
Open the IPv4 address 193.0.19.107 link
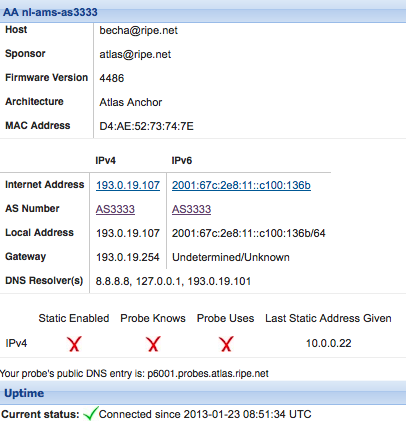[128, 185]
